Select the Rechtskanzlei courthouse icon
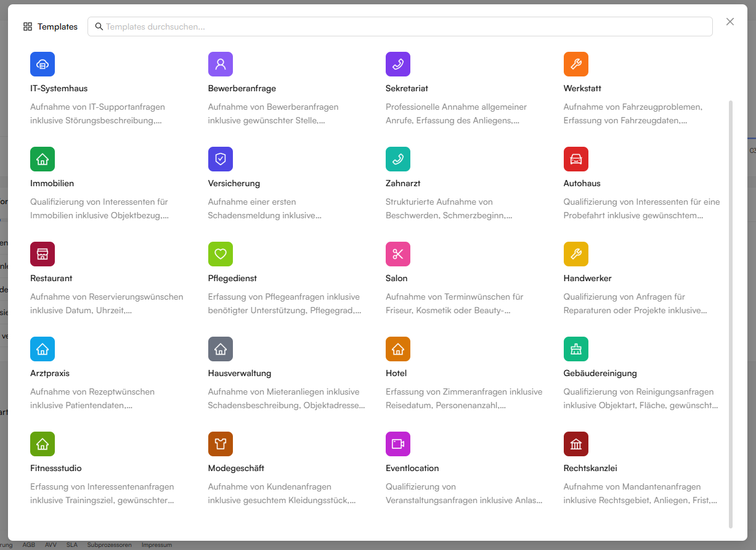The width and height of the screenshot is (756, 550). [x=576, y=444]
